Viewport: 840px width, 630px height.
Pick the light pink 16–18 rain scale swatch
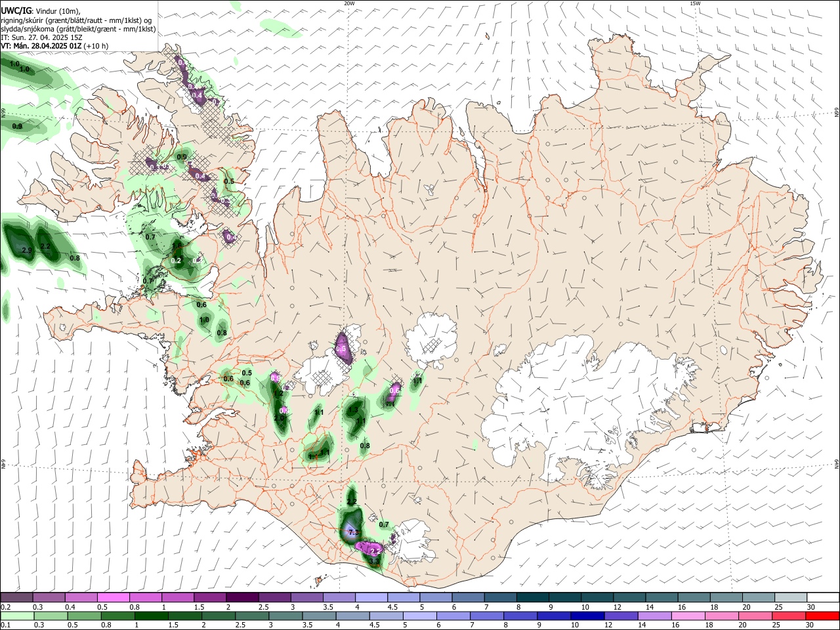(x=688, y=616)
